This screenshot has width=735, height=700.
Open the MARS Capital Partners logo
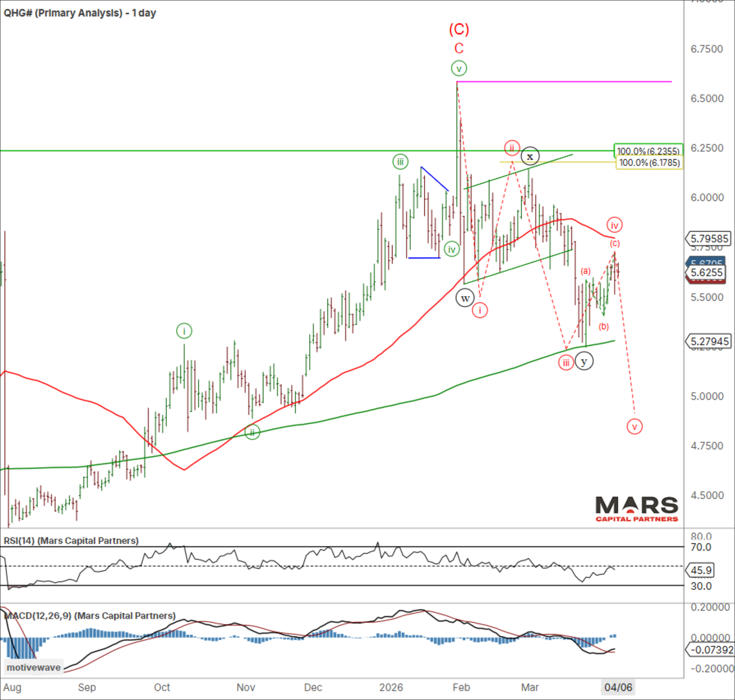(x=637, y=509)
